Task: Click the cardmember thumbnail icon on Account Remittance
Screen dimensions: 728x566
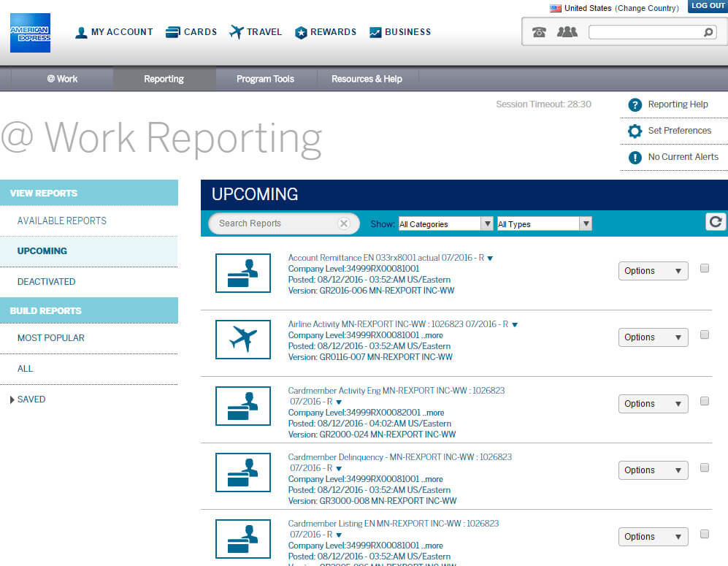Action: pos(242,273)
